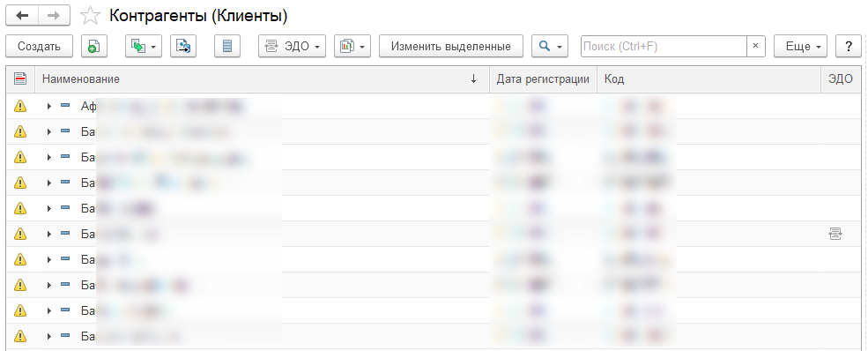Screen dimensions: 868x351
Task: Click the Изменить выделенные button
Action: point(450,47)
